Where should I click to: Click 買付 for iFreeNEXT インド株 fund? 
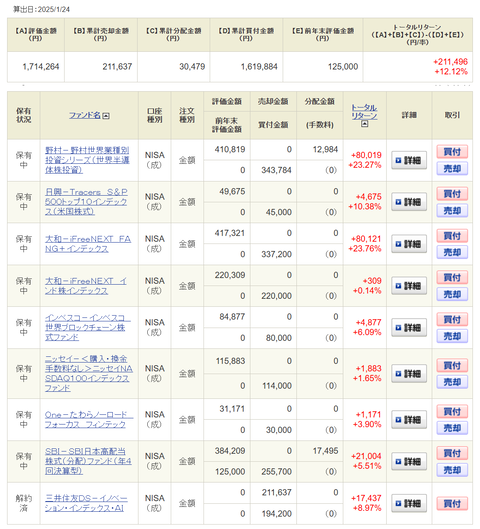tap(452, 277)
